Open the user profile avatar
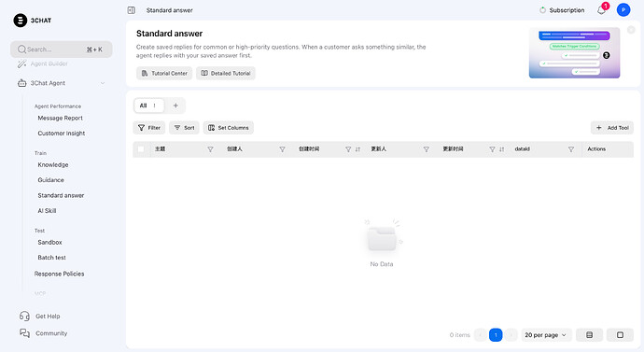This screenshot has width=644, height=352. [x=623, y=10]
